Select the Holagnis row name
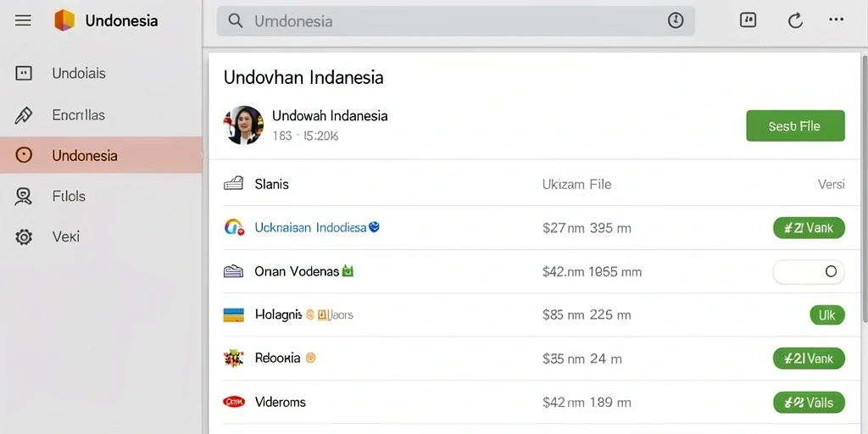Image resolution: width=868 pixels, height=434 pixels. tap(278, 315)
